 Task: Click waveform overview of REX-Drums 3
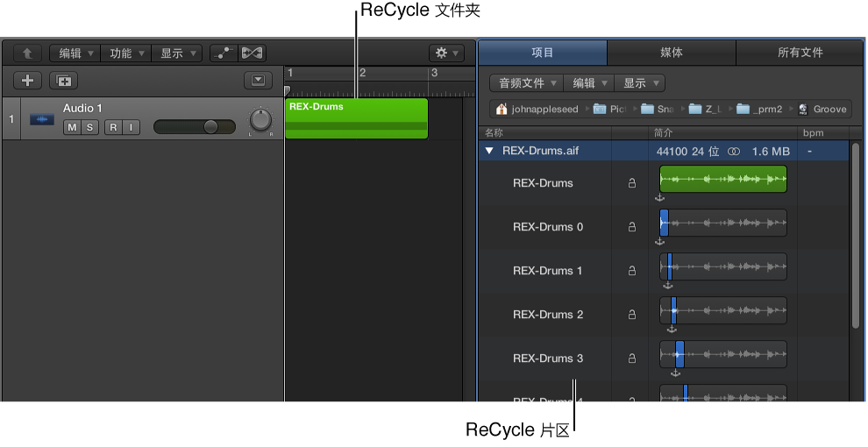pos(723,353)
